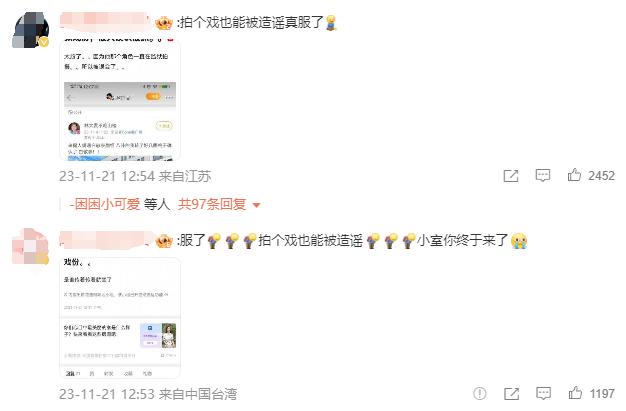Viewport: 626px width, 411px height.
Task: Enlarge the first comment's attached screenshot image
Action: click(x=120, y=99)
